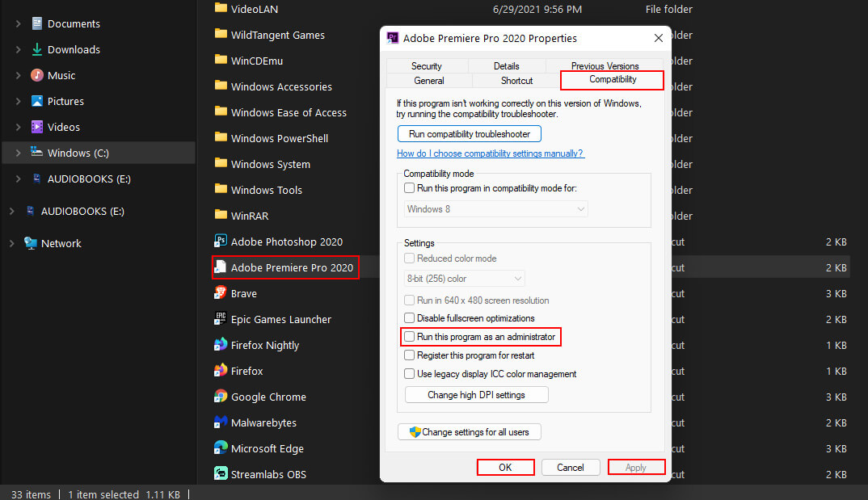Switch to the Shortcut tab
This screenshot has width=868, height=500.
click(516, 80)
